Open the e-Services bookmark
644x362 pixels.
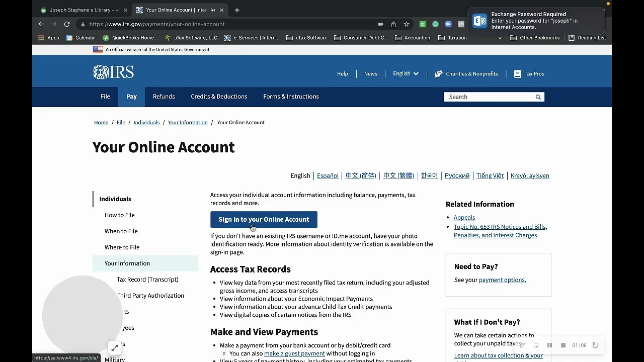[252, 38]
